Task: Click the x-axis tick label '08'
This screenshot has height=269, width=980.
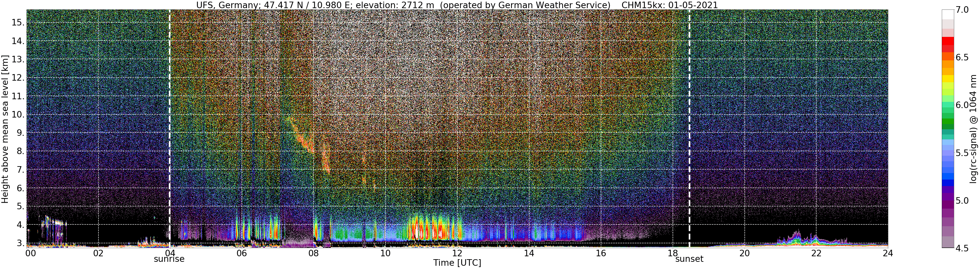Action: (313, 253)
